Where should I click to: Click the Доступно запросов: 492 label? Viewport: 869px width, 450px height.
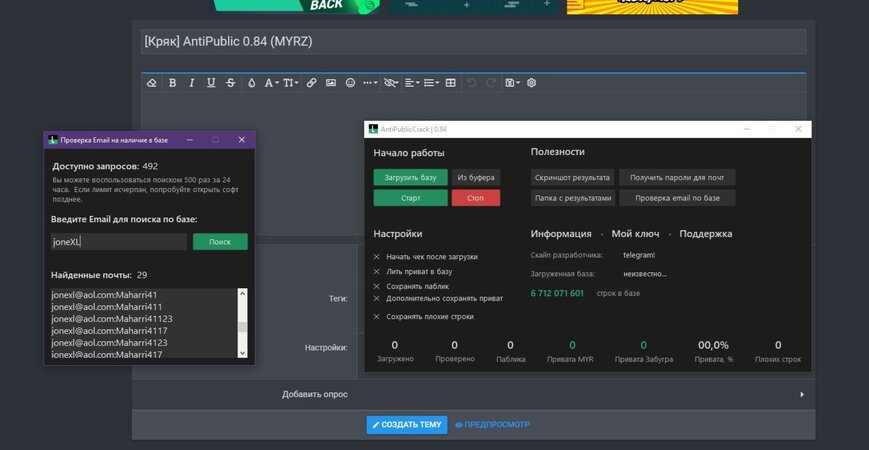click(x=105, y=166)
